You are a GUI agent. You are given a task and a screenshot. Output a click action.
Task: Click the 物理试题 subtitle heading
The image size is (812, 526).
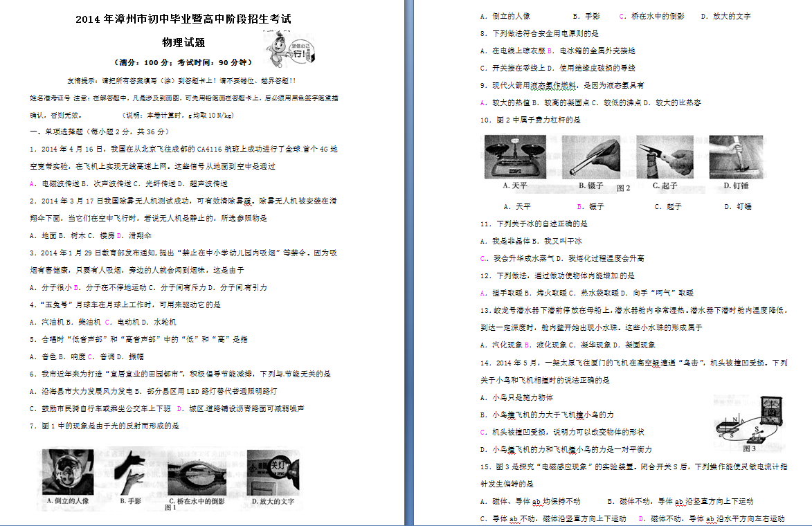click(x=183, y=42)
